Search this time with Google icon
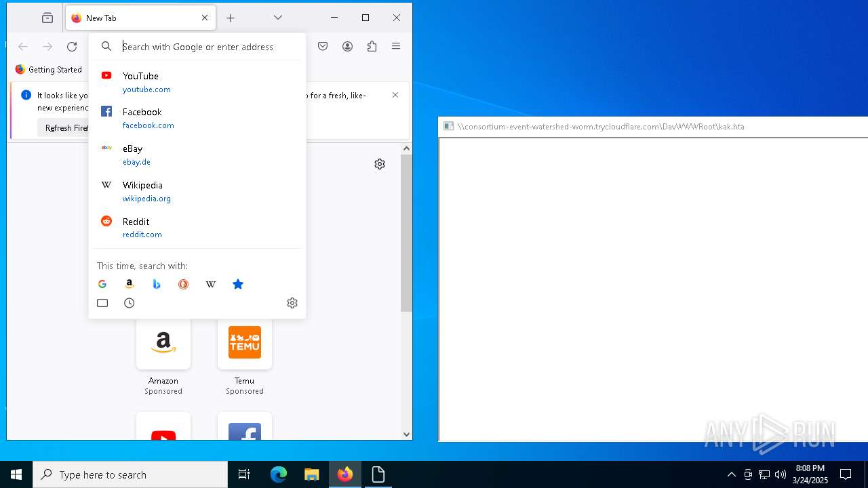Screen dimensions: 868x488 pyautogui.click(x=102, y=284)
